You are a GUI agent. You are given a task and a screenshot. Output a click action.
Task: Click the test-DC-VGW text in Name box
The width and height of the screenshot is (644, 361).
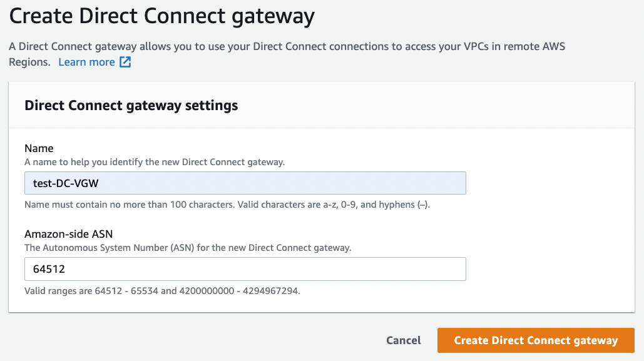pyautogui.click(x=66, y=183)
